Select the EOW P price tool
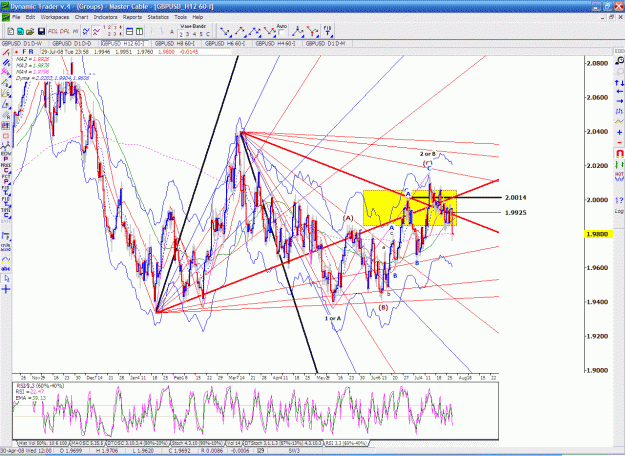Screen dimensions: 625x456 point(6,156)
